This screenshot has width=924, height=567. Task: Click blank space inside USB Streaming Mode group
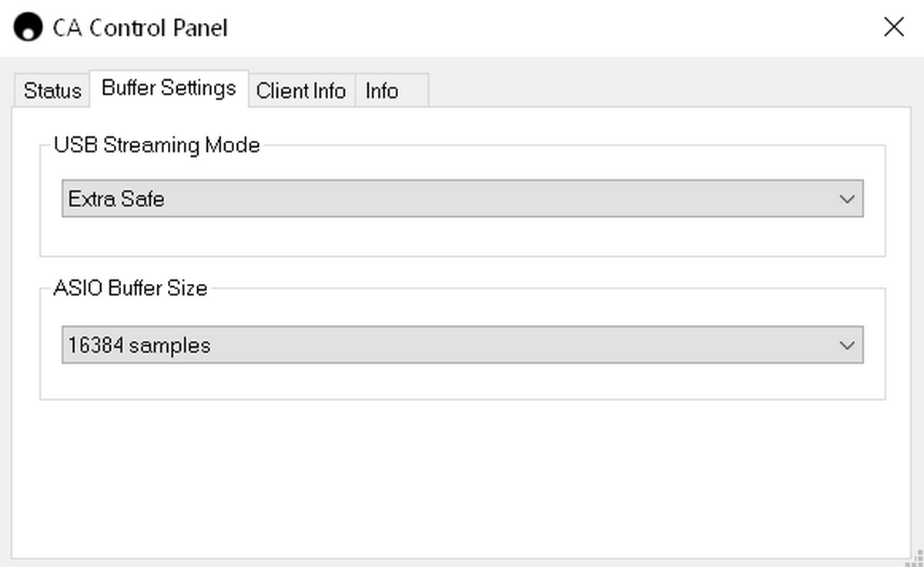click(x=462, y=237)
